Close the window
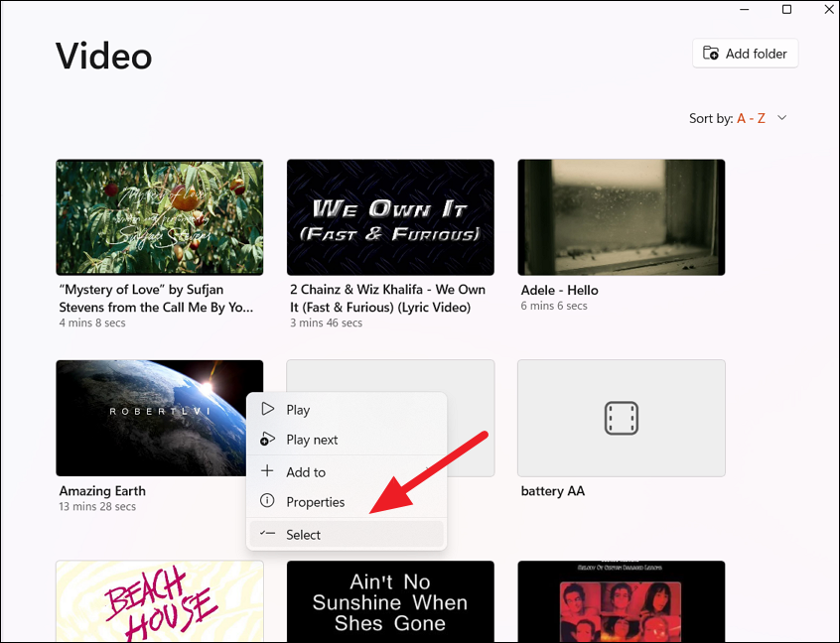840x643 pixels. click(828, 9)
